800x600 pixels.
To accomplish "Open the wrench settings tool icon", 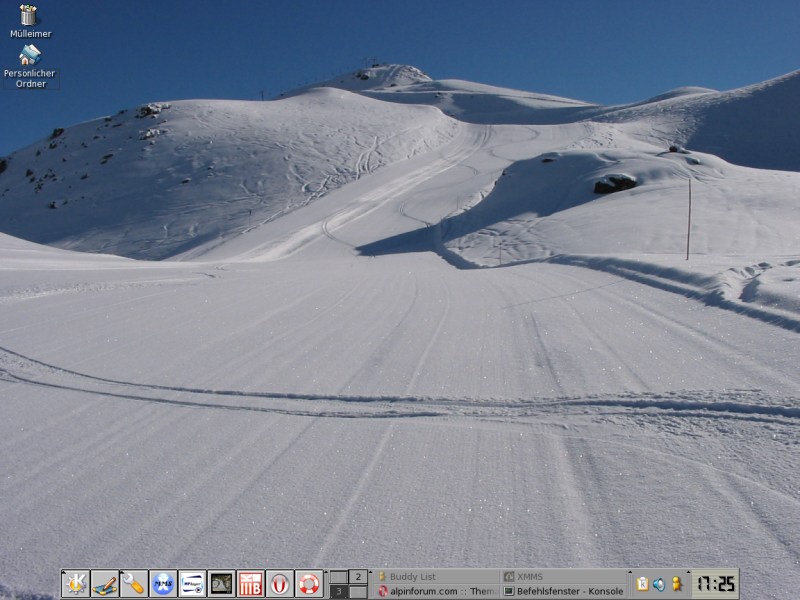I will (x=133, y=583).
